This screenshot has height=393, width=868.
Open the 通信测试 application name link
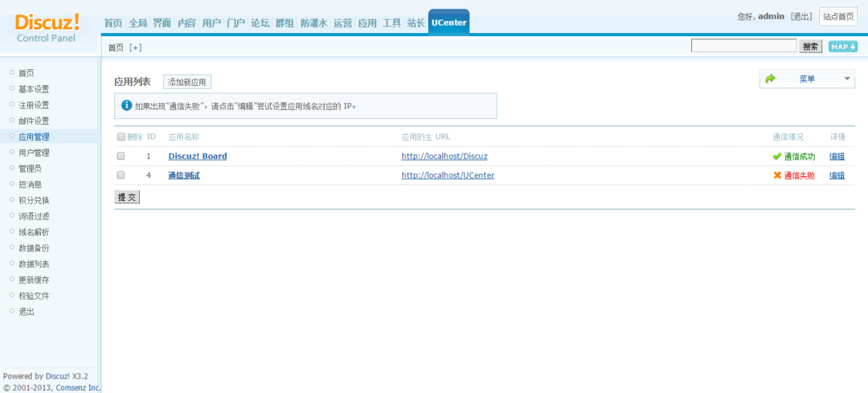coord(184,175)
